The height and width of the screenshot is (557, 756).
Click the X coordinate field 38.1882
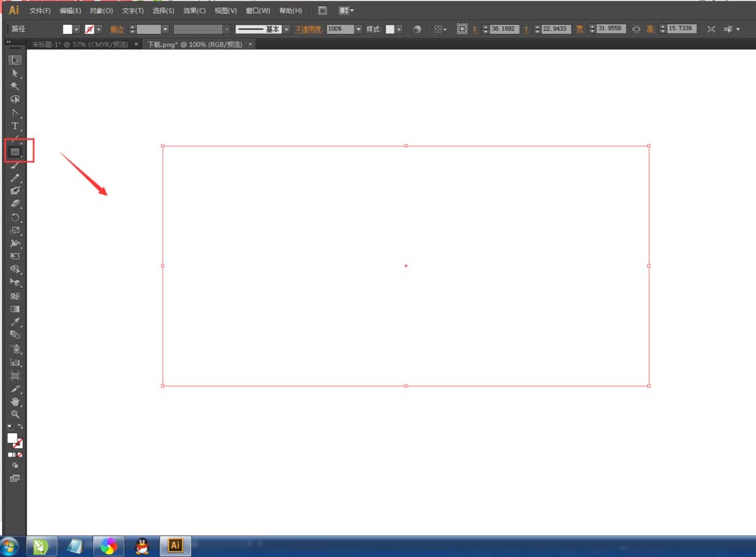coord(503,29)
